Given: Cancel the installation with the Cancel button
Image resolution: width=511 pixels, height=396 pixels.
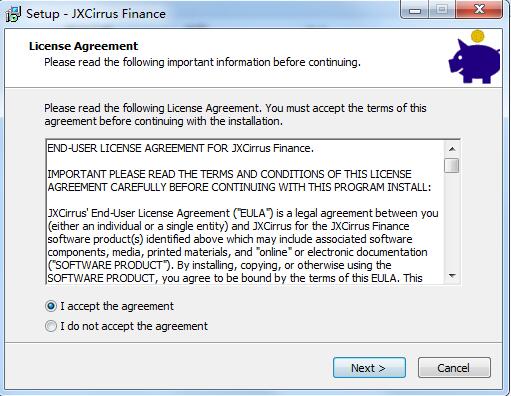Looking at the screenshot, I should [x=454, y=368].
